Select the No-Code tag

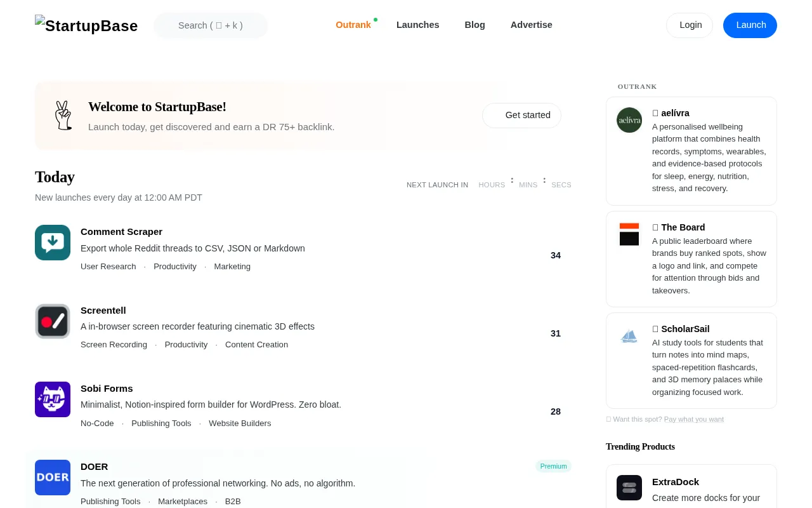[x=97, y=424]
